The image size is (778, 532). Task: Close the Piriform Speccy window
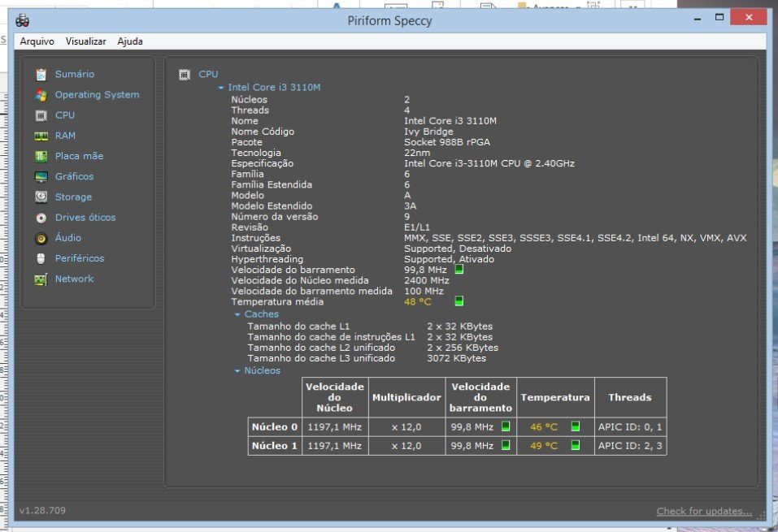(749, 18)
